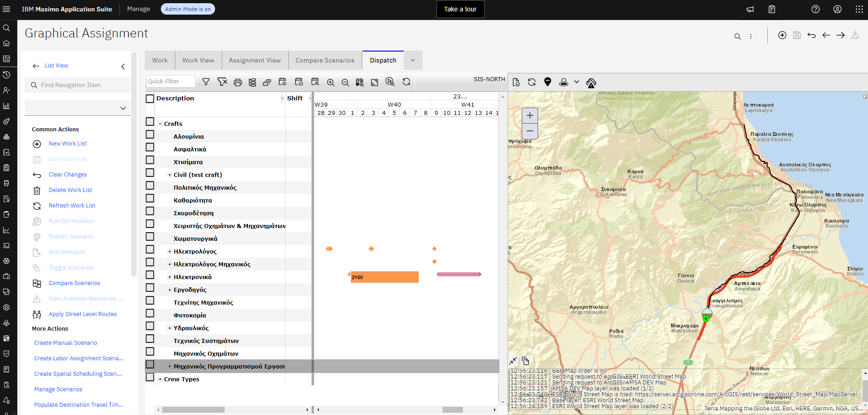This screenshot has height=415, width=868.
Task: Click the orange 2160 work bar
Action: point(384,277)
